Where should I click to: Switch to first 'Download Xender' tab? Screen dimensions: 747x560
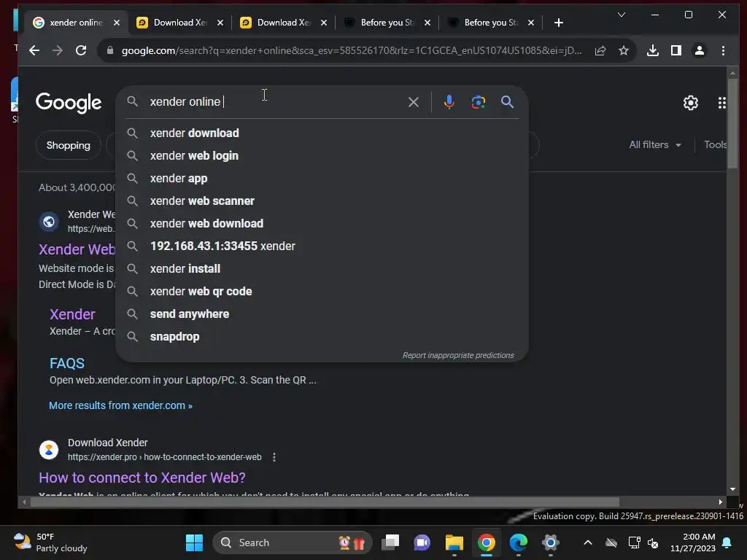180,23
